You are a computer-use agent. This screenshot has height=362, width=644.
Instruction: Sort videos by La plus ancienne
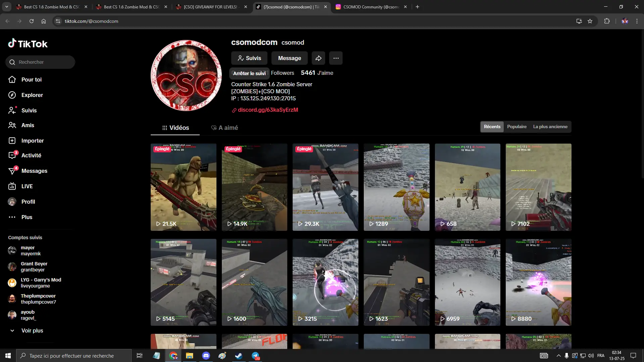[x=550, y=127]
